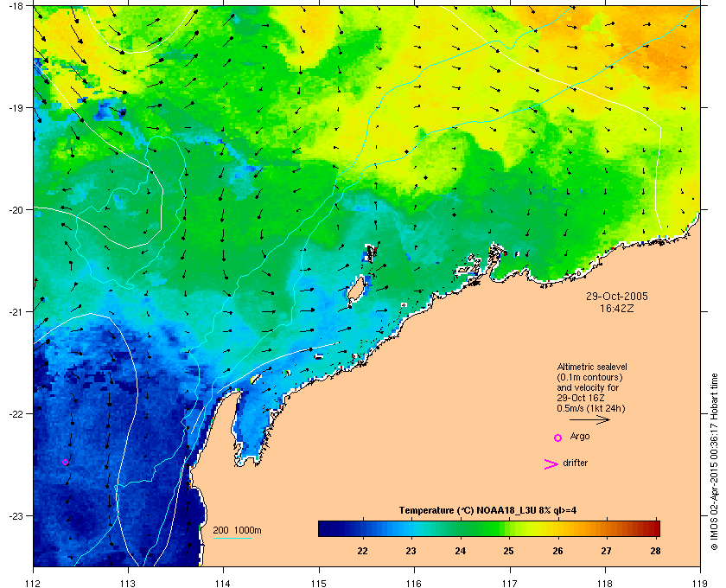Click the latitude axis label -20
Viewport: 726px width, 588px height.
click(x=16, y=209)
